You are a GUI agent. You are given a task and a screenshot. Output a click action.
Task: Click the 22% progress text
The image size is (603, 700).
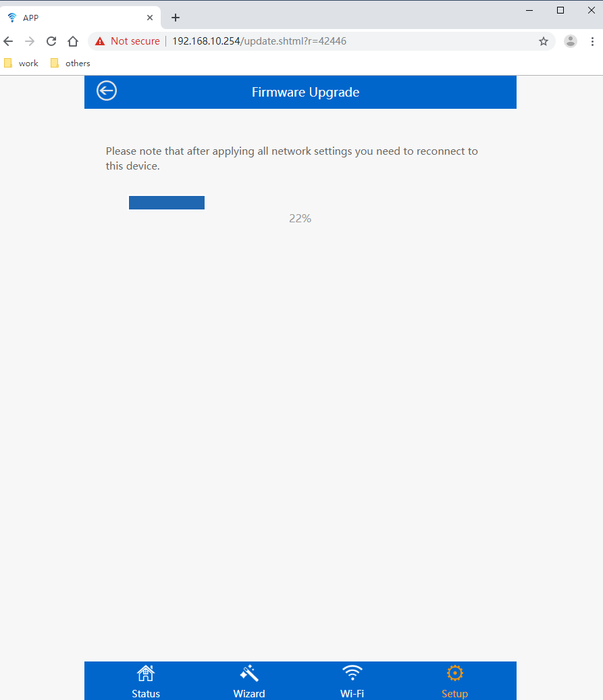tap(300, 218)
